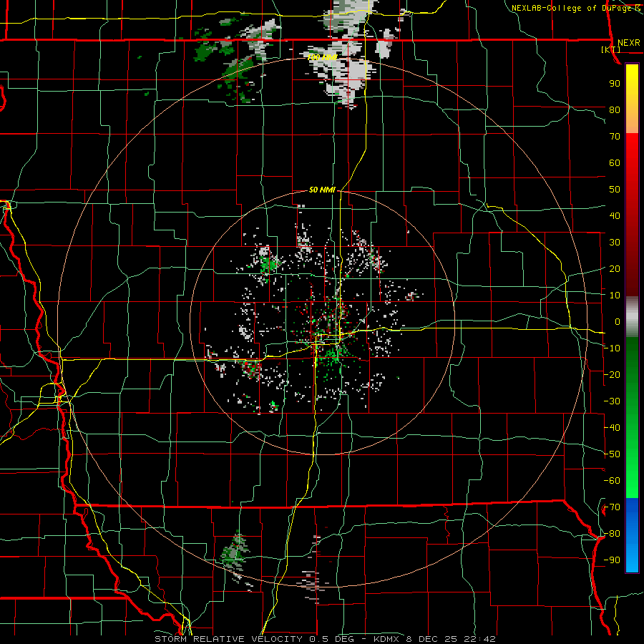The width and height of the screenshot is (644, 644).
Task: Click the -70 value on the velocity scale
Action: click(x=612, y=507)
